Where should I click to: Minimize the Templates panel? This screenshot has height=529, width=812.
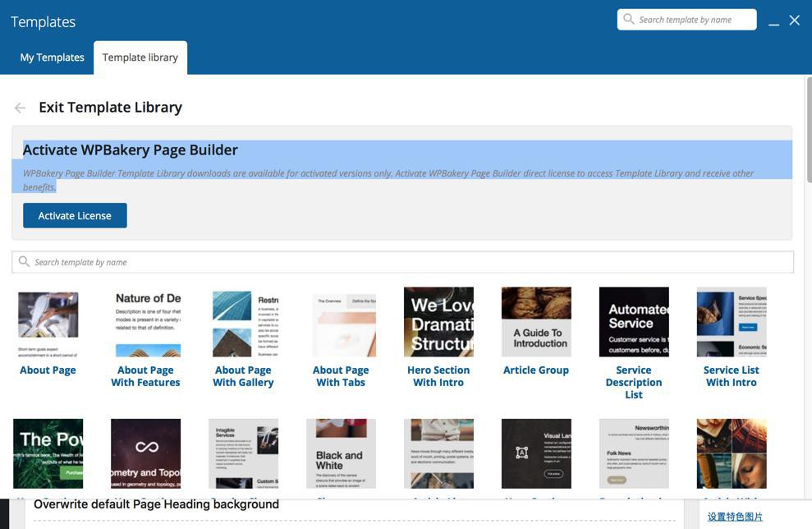pos(773,23)
